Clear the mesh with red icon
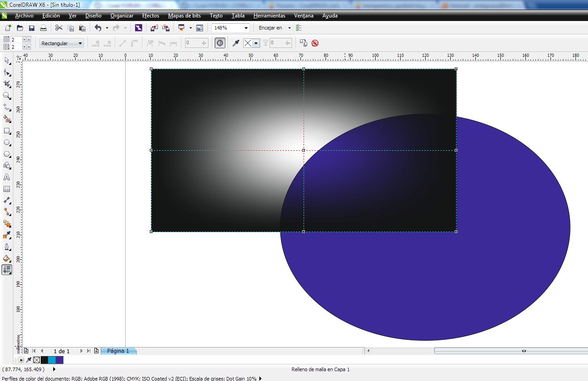Screen dimensions: 588x381 315,43
